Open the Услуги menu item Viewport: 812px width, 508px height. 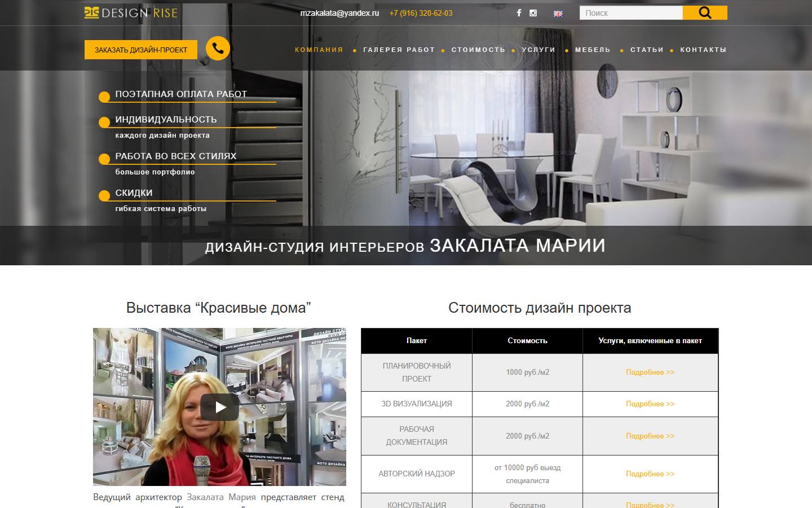tap(539, 50)
